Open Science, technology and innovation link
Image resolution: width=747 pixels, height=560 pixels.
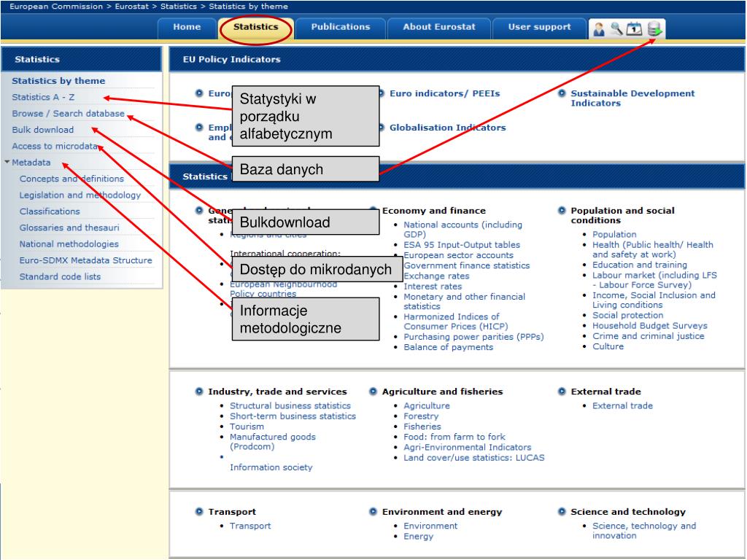click(x=644, y=531)
